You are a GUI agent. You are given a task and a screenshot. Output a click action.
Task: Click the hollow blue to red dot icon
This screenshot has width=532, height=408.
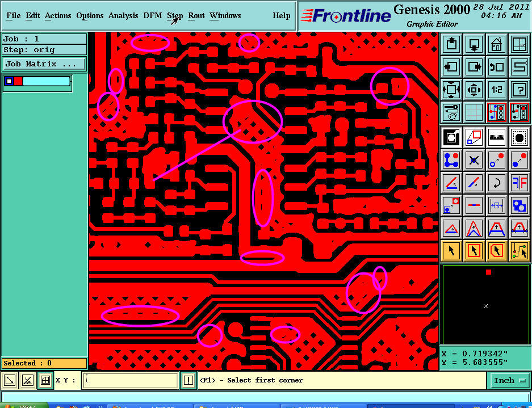[497, 160]
